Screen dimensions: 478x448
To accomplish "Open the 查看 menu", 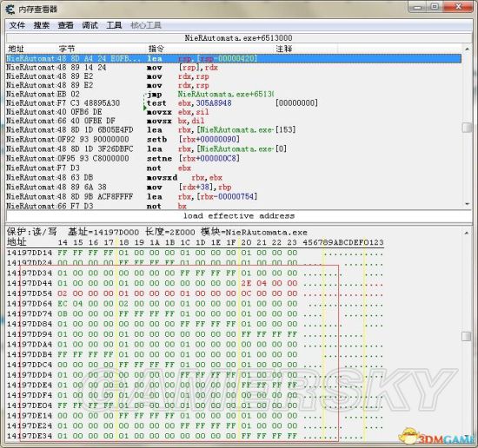I will pyautogui.click(x=65, y=25).
